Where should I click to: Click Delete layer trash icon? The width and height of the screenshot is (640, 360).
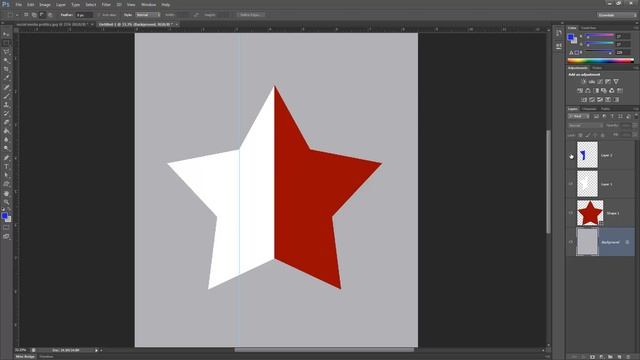(x=628, y=357)
